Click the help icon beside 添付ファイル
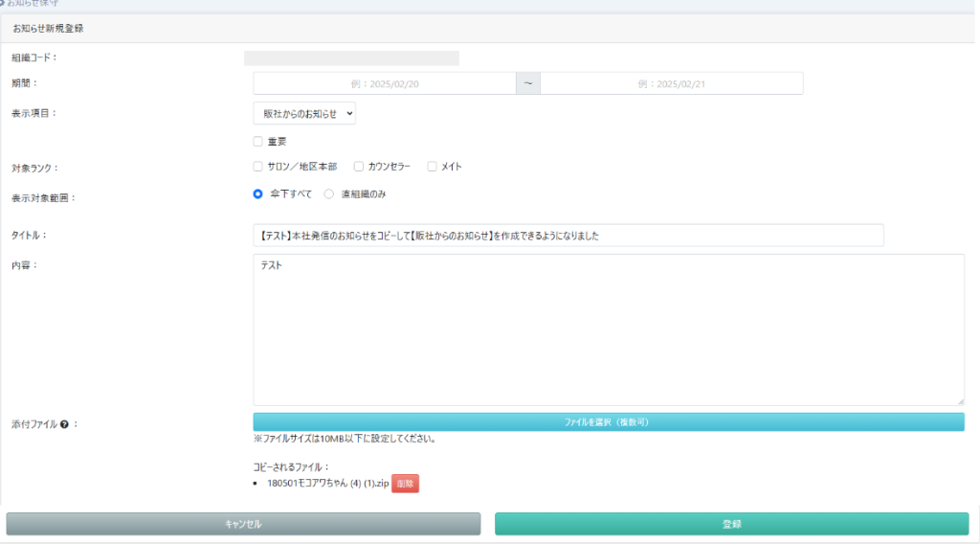This screenshot has width=980, height=544. [x=63, y=424]
